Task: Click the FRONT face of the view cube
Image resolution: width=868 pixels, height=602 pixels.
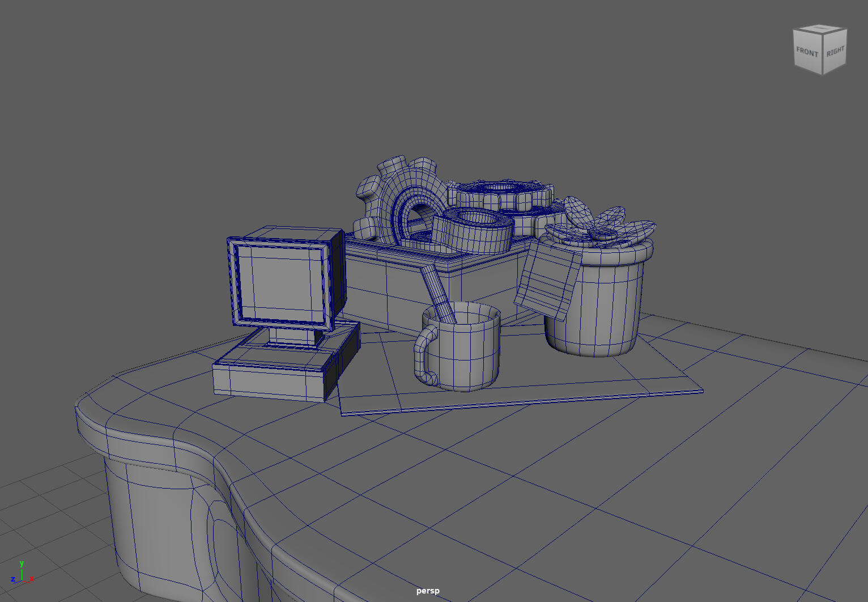Action: click(807, 53)
